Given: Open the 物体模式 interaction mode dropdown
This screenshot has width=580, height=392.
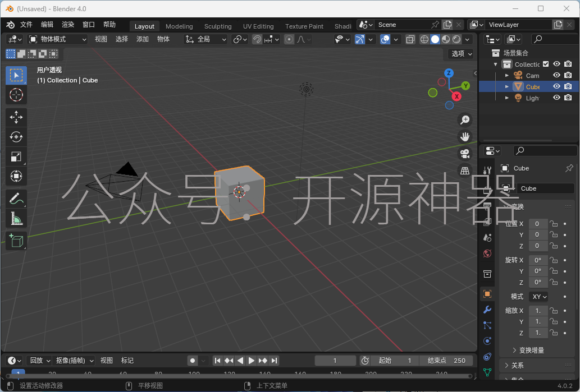Looking at the screenshot, I should [58, 39].
